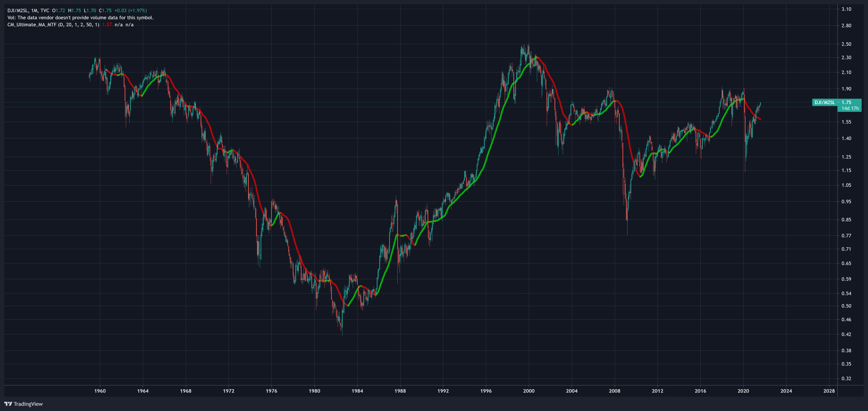868x411 pixels.
Task: Click the +0.03 (+1.97%) change value
Action: tap(131, 10)
